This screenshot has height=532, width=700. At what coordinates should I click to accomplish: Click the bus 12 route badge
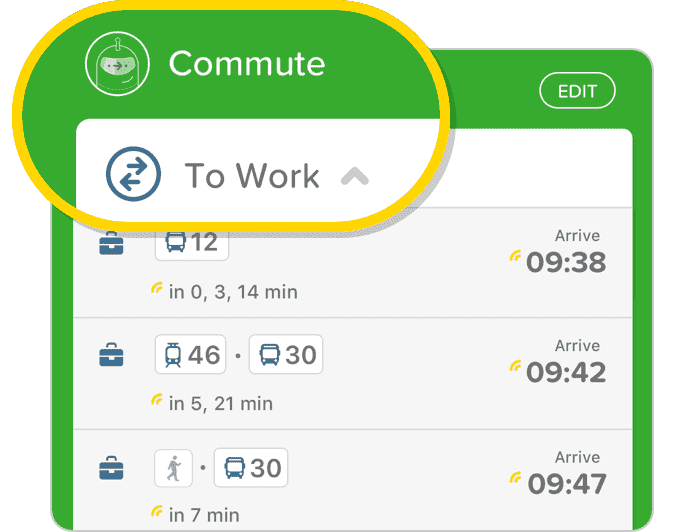(192, 243)
